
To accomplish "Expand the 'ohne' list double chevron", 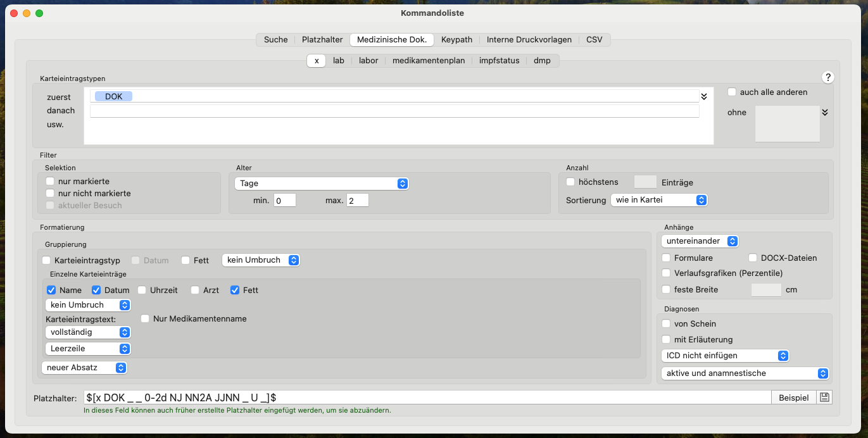I will point(824,112).
